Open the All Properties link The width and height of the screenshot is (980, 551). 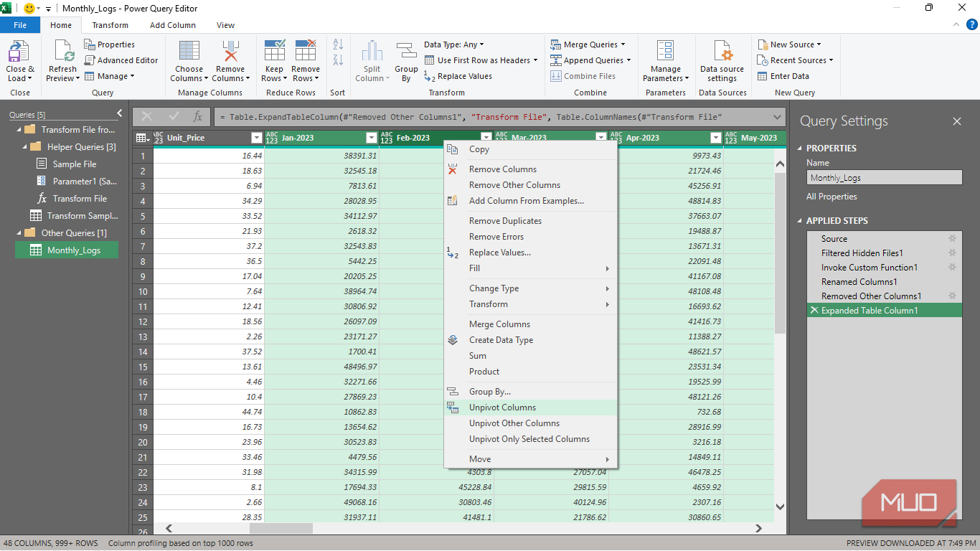point(831,197)
